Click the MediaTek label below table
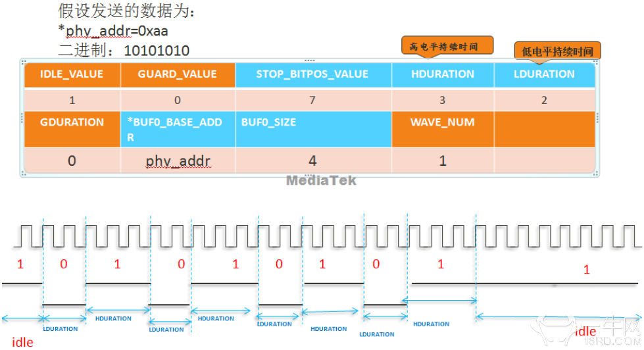Viewport: 644px width, 350px height. coord(321,180)
